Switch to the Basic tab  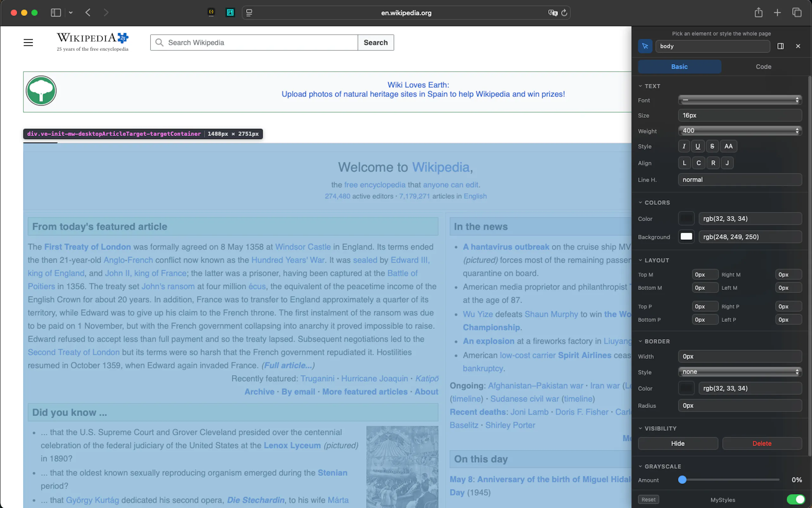pyautogui.click(x=679, y=67)
